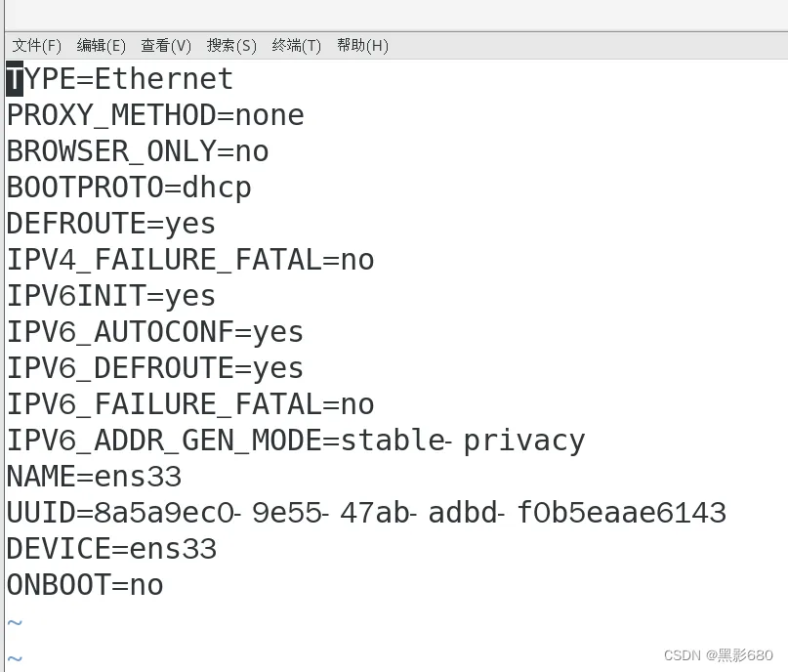
Task: Open the 查看(V) menu
Action: pos(166,46)
